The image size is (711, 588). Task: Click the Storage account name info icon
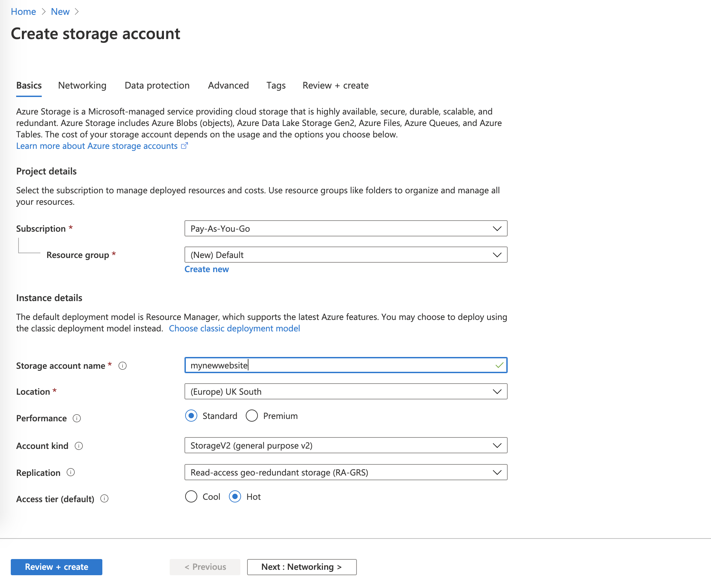(x=123, y=366)
